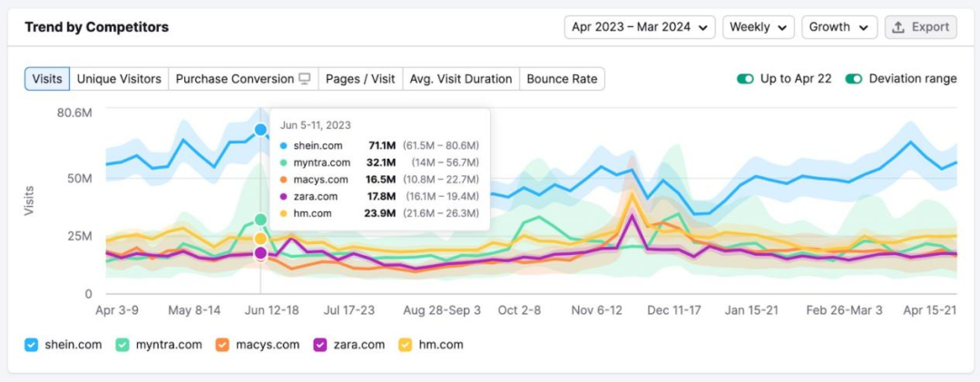Click the green myntra.com data point marker
The image size is (980, 382).
[x=261, y=220]
